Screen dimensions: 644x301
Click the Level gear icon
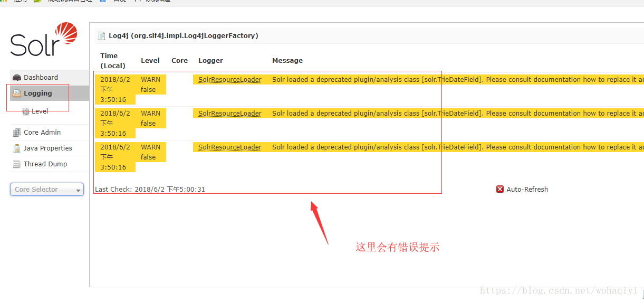(x=26, y=111)
